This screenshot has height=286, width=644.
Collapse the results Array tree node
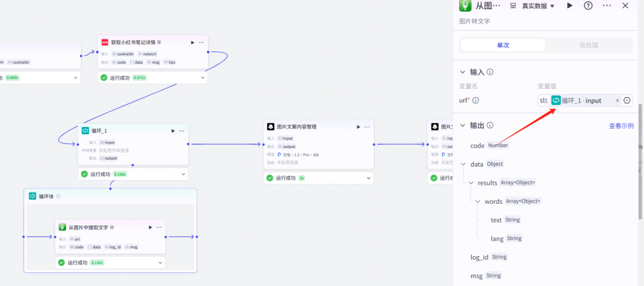coord(470,182)
